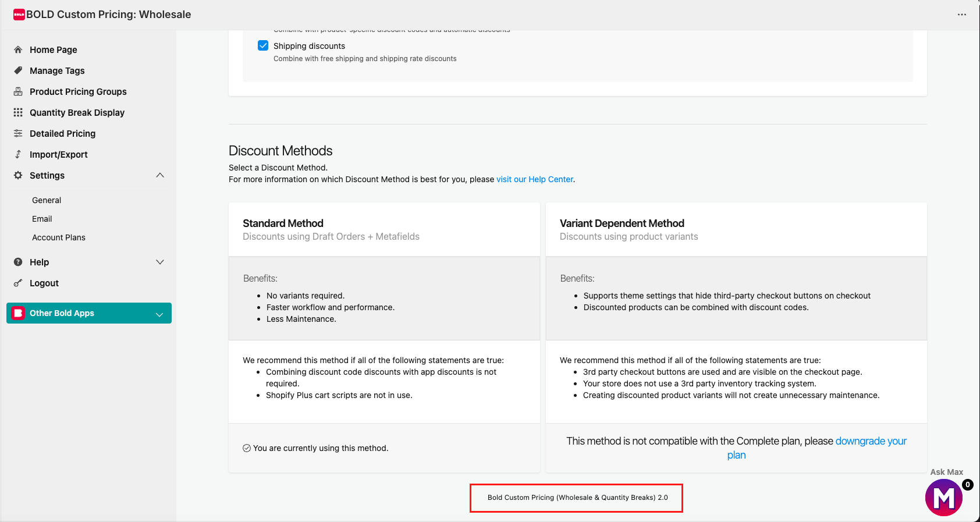
Task: Click the Other Bold Apps logo icon
Action: (x=18, y=313)
